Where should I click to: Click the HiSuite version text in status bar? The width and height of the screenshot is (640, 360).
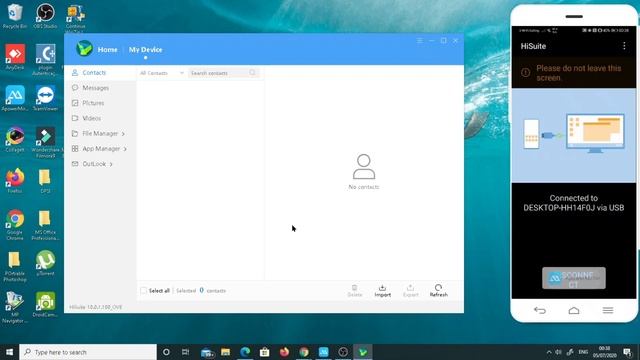click(96, 307)
